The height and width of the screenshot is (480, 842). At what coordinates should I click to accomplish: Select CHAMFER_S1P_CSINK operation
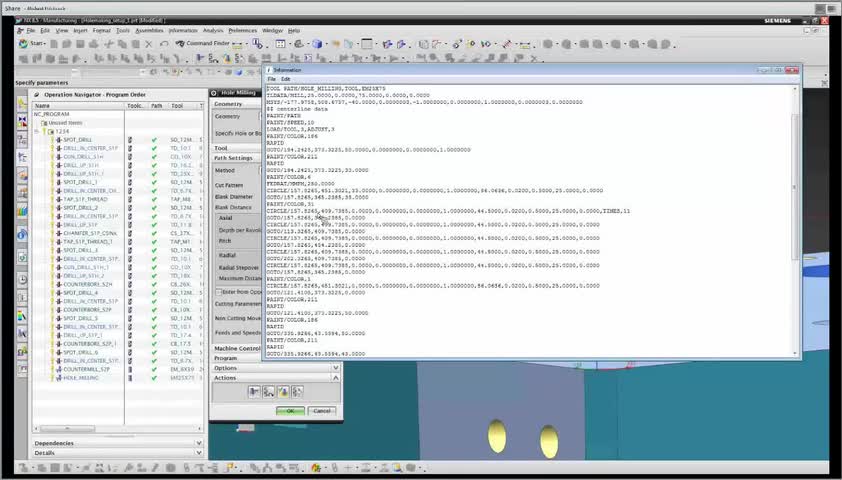click(89, 234)
